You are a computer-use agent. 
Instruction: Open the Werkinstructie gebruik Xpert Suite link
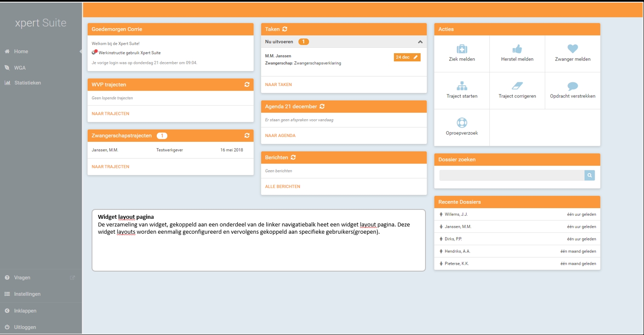coord(129,53)
